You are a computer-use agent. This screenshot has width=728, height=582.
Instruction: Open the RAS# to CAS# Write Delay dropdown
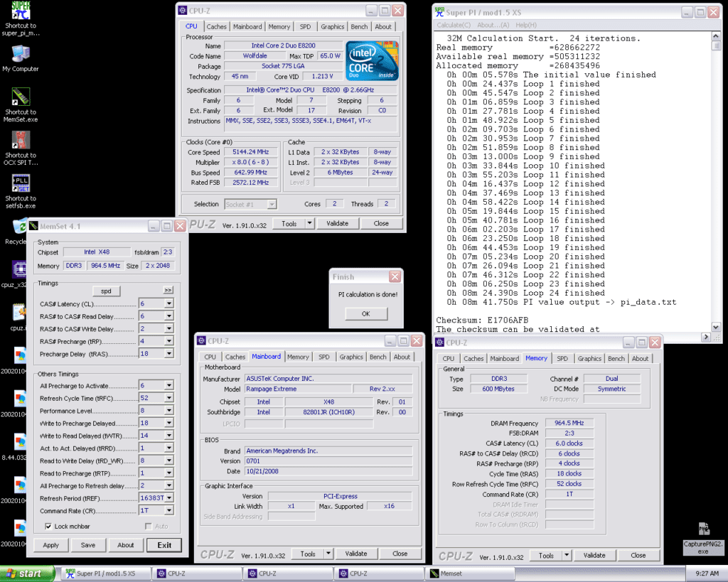169,328
